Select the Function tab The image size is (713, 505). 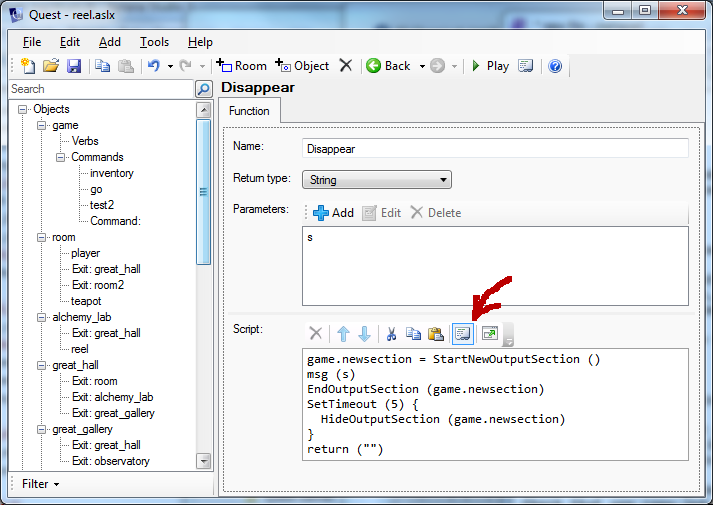(249, 111)
